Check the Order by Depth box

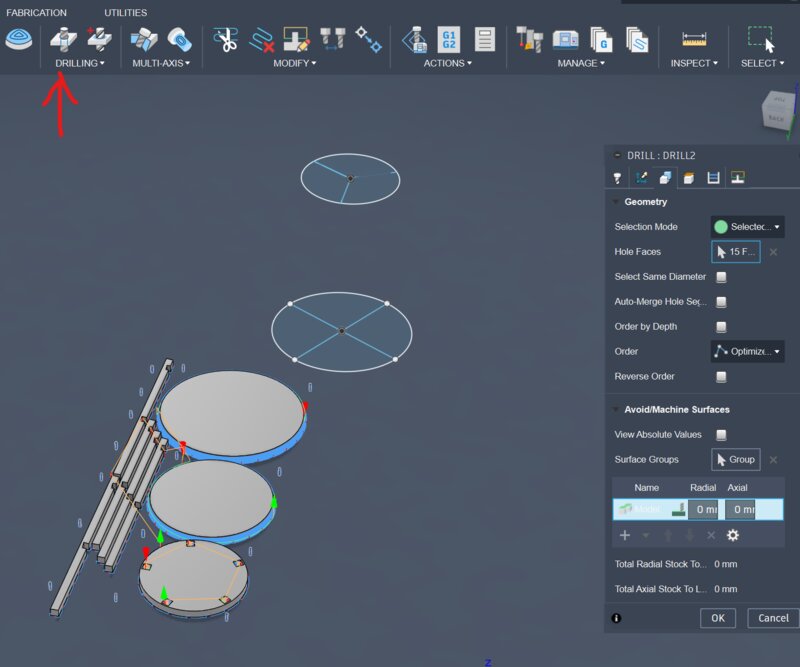tap(721, 327)
